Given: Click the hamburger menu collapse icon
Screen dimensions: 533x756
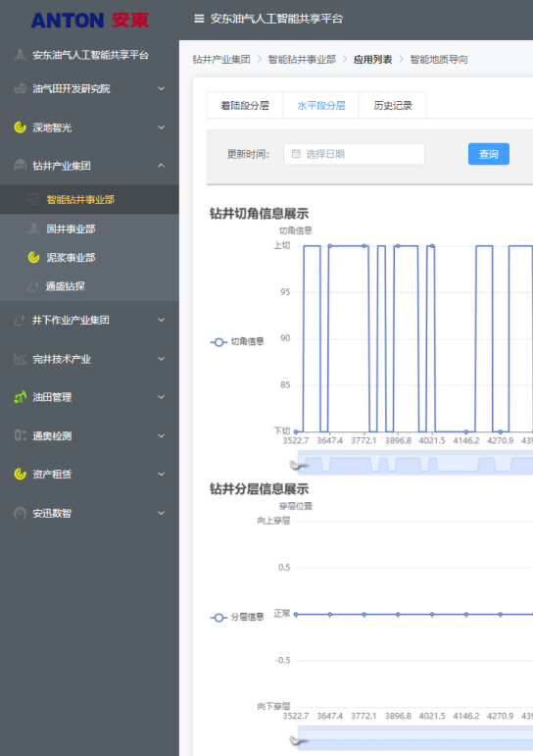Looking at the screenshot, I should tap(199, 19).
